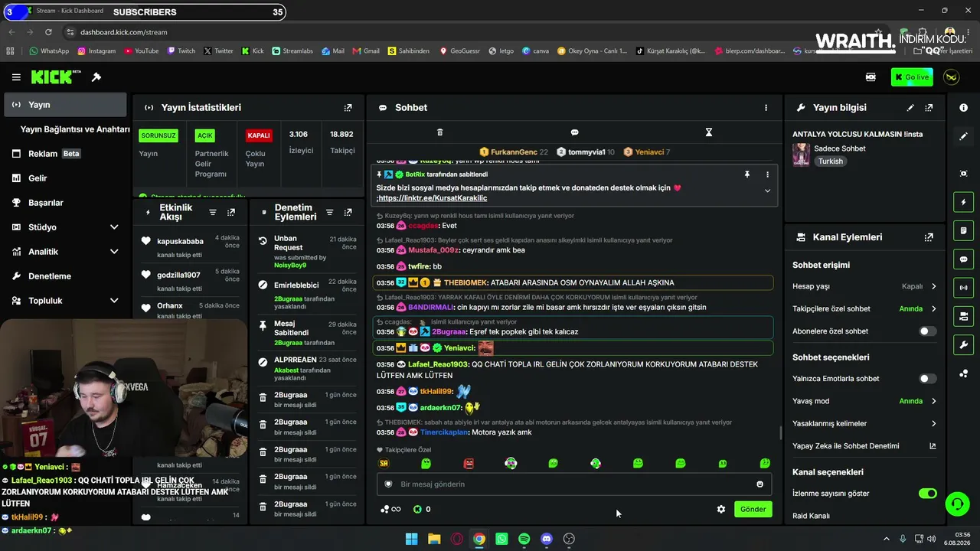
Task: Click username THEBIGMEK in chat
Action: coord(465,283)
